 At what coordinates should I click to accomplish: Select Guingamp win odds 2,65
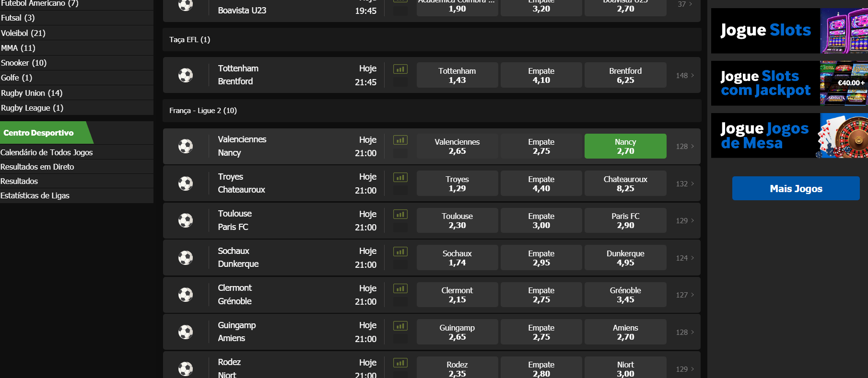pyautogui.click(x=457, y=332)
